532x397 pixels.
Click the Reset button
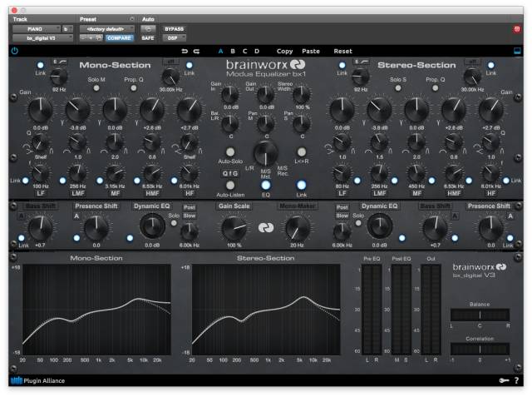tap(342, 52)
